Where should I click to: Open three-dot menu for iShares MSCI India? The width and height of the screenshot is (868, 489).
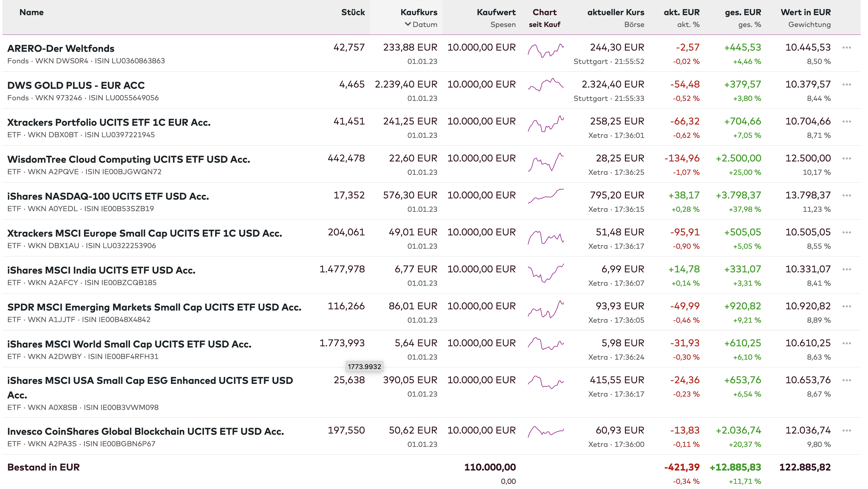(x=846, y=269)
